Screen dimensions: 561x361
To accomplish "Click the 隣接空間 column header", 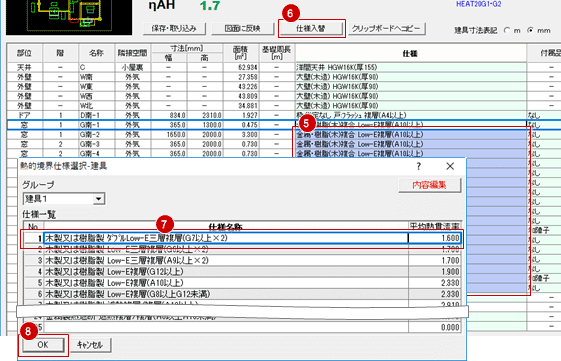I will coord(132,53).
